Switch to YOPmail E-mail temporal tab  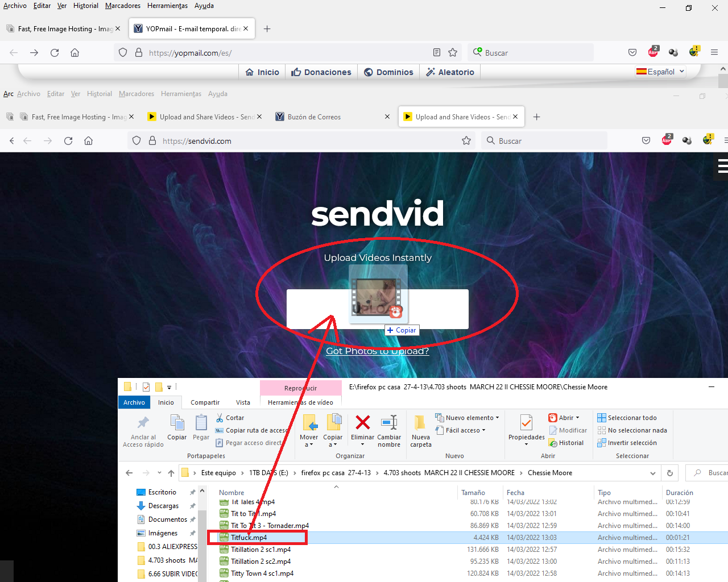point(192,28)
